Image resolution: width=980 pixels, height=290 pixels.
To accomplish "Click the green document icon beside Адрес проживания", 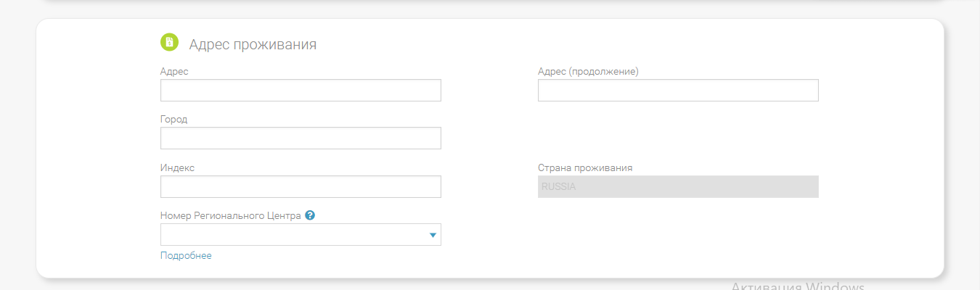I will (x=169, y=43).
